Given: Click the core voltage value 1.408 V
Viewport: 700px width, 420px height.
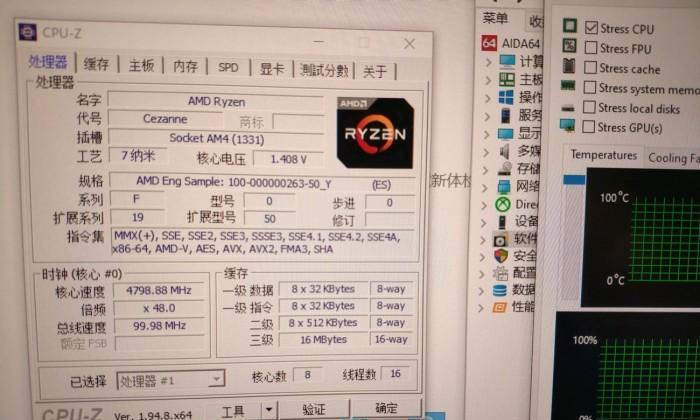Looking at the screenshot, I should (x=288, y=159).
